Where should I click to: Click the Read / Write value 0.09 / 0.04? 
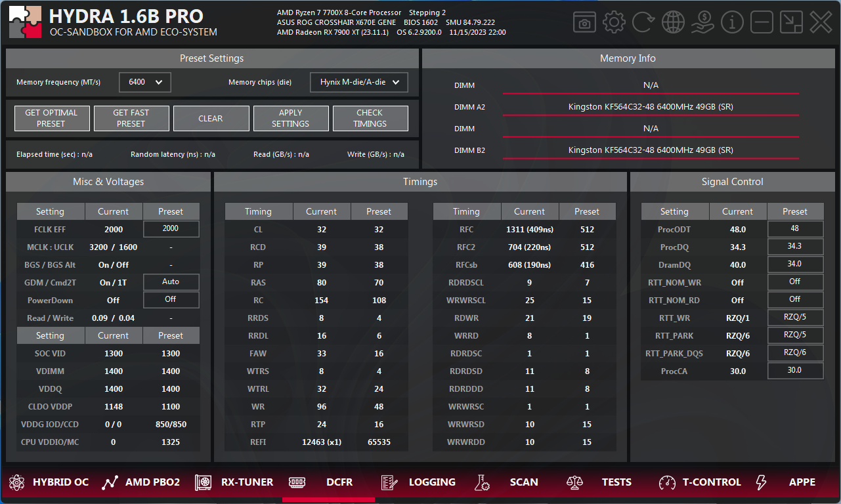coord(114,318)
